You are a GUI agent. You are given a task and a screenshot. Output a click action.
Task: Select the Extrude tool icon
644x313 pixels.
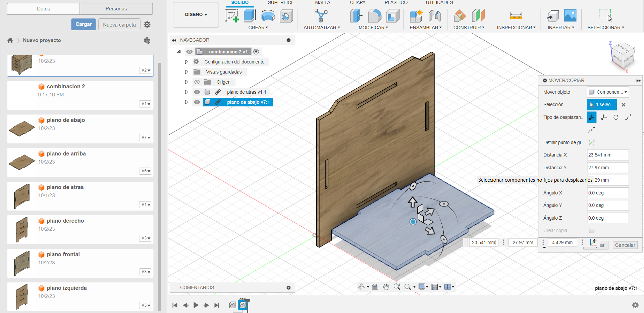click(250, 16)
